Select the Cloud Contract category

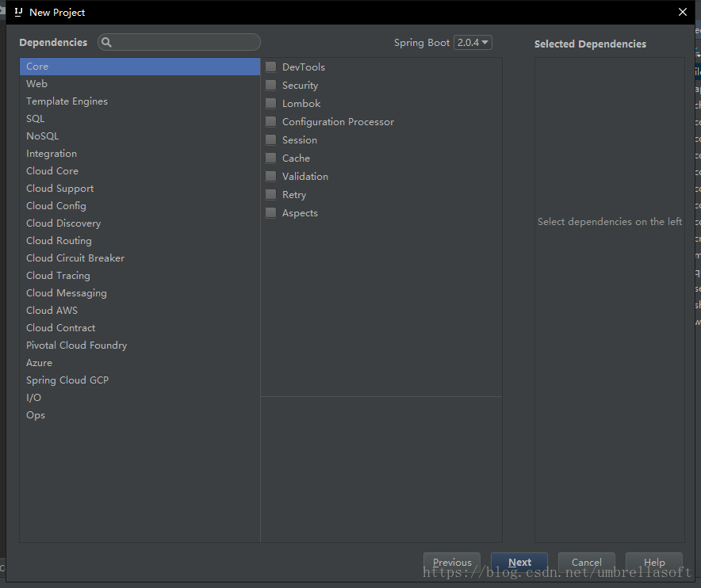(140, 328)
